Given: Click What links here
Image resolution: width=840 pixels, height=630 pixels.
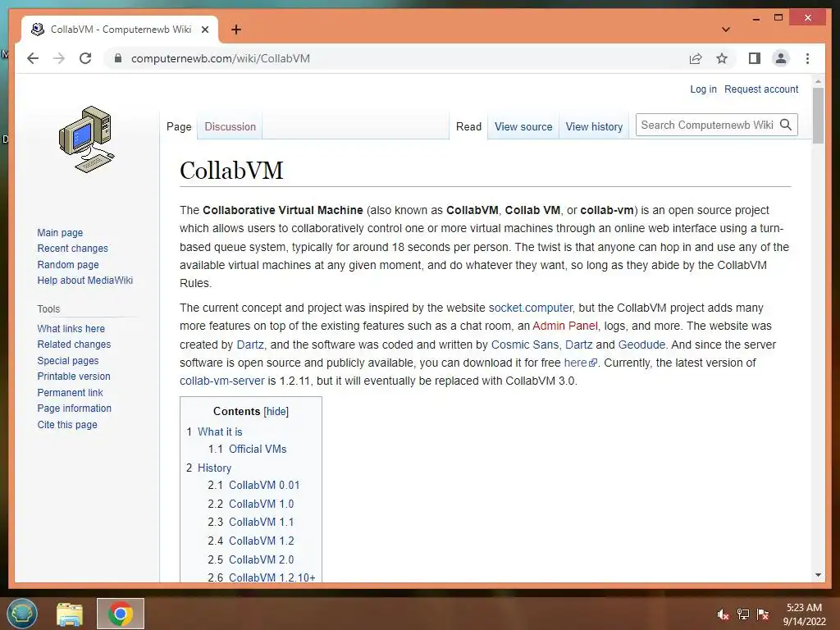Looking at the screenshot, I should coord(71,328).
